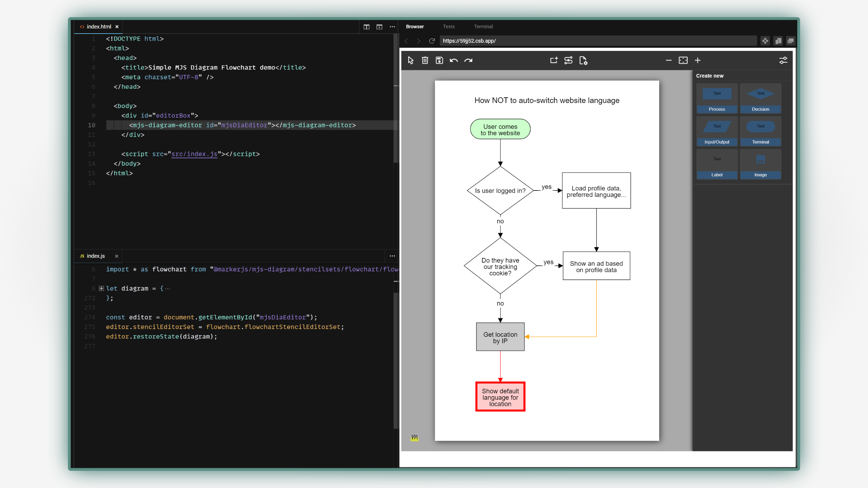The width and height of the screenshot is (868, 488).
Task: Click the editor.restoreState(diagram) code line
Action: tap(161, 336)
